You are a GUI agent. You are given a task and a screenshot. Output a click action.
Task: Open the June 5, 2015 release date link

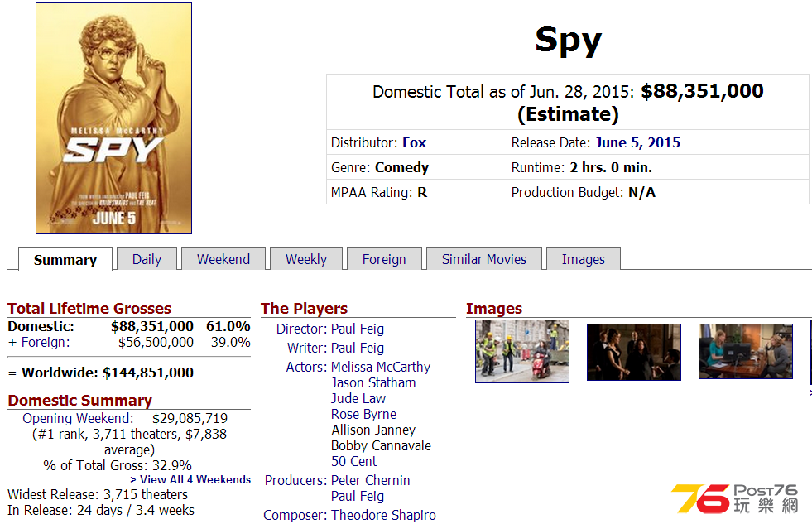(x=638, y=142)
